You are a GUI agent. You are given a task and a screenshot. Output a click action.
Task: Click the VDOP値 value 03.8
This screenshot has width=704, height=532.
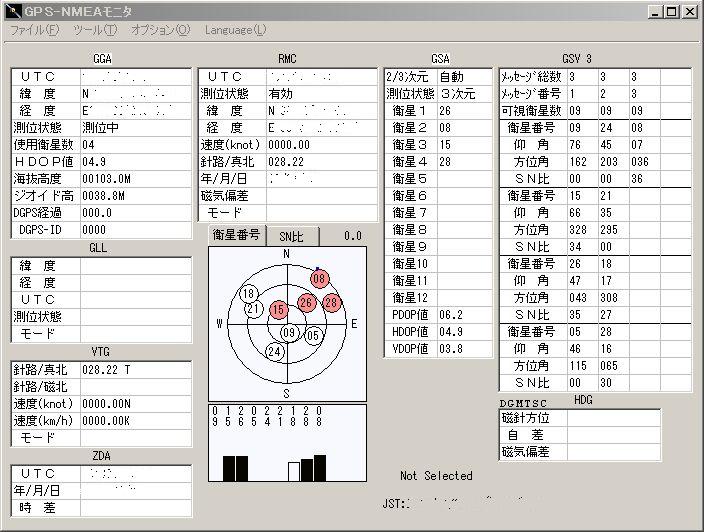451,349
